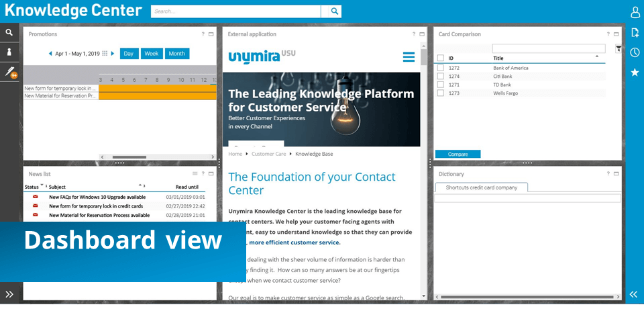Select the Shortcuts credit card company tab
644x309 pixels.
click(x=482, y=187)
